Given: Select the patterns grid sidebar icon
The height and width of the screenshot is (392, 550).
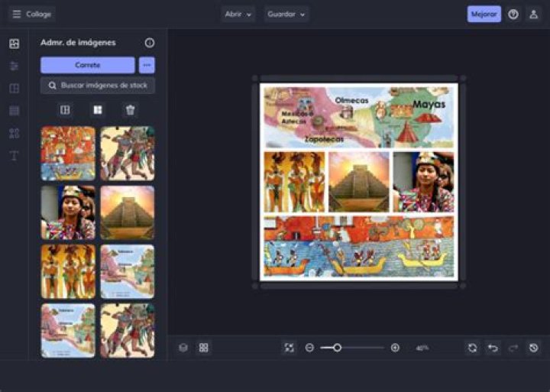Looking at the screenshot, I should (15, 111).
